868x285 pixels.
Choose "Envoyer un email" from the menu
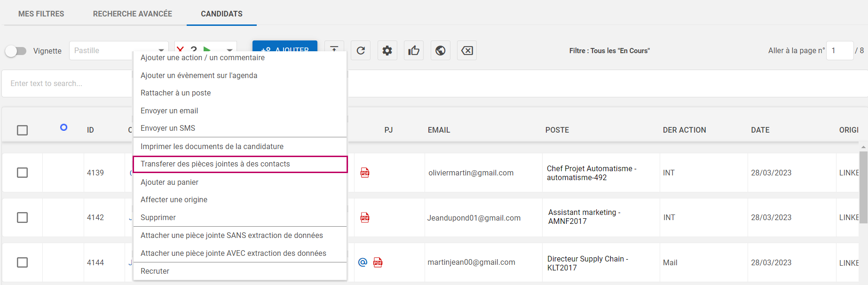coord(169,111)
